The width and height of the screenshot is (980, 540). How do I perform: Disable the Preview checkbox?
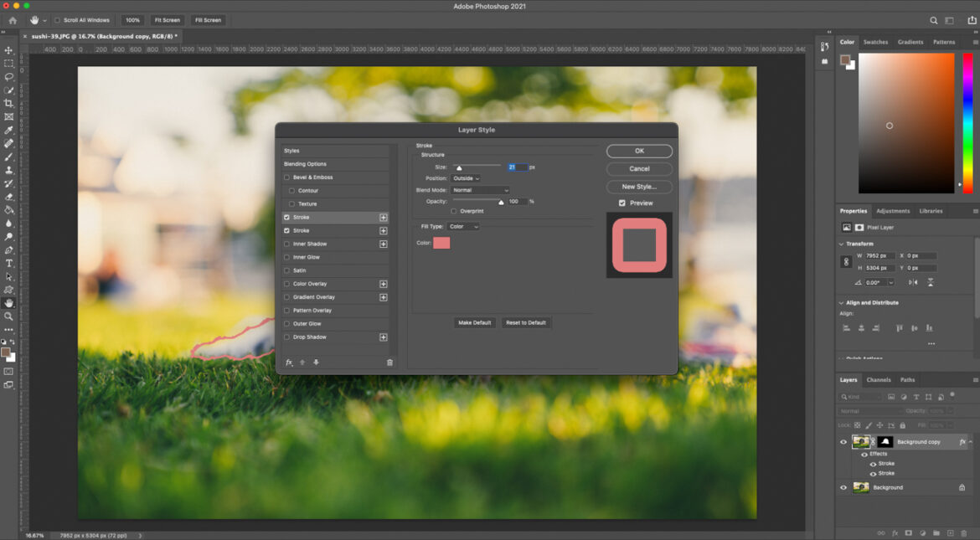pos(622,203)
